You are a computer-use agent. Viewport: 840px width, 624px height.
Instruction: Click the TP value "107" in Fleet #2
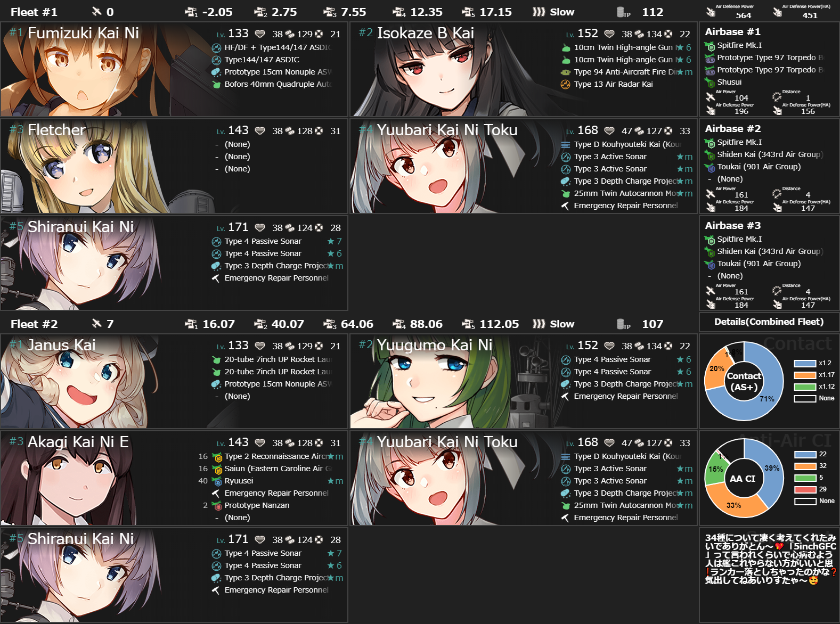coord(653,324)
